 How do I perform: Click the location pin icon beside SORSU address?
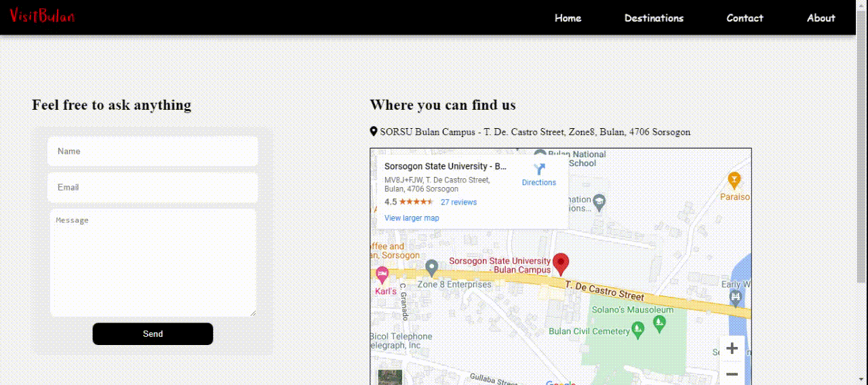click(x=374, y=131)
